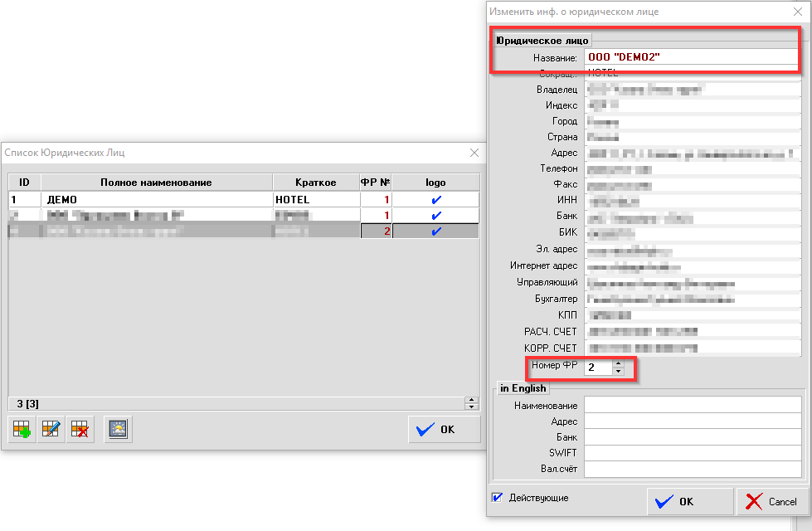Sort by the Полное наименование column header

156,183
